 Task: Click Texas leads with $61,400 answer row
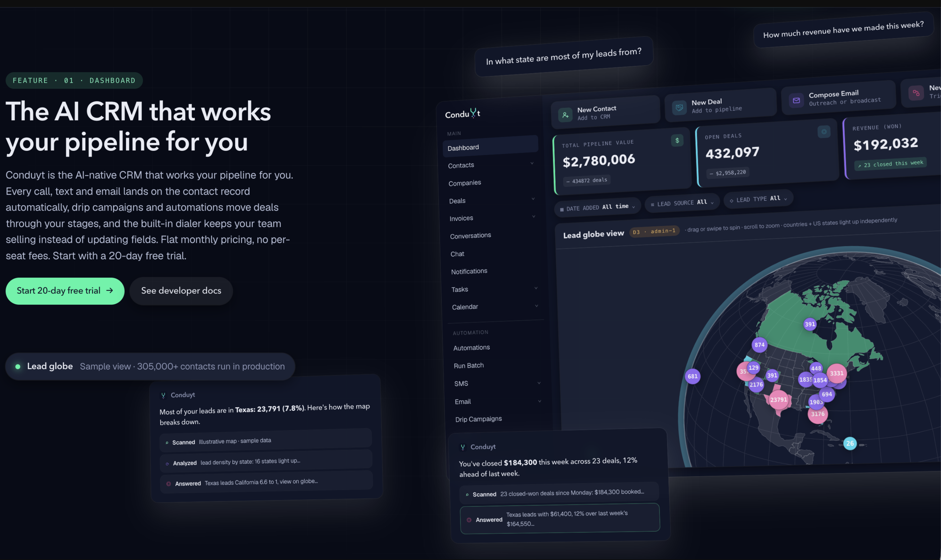560,518
